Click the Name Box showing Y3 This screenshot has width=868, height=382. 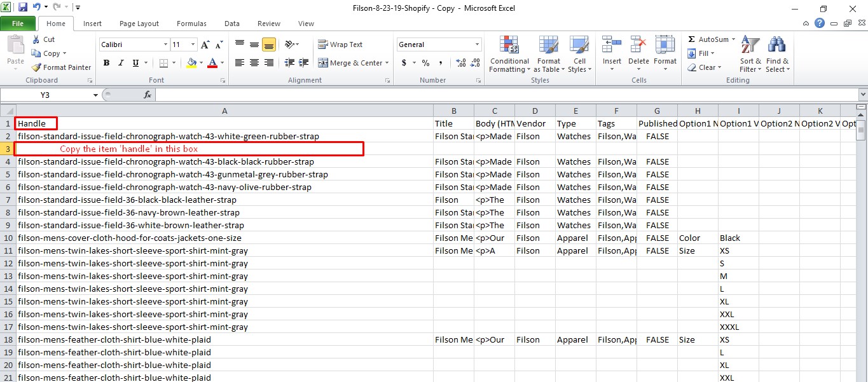46,95
